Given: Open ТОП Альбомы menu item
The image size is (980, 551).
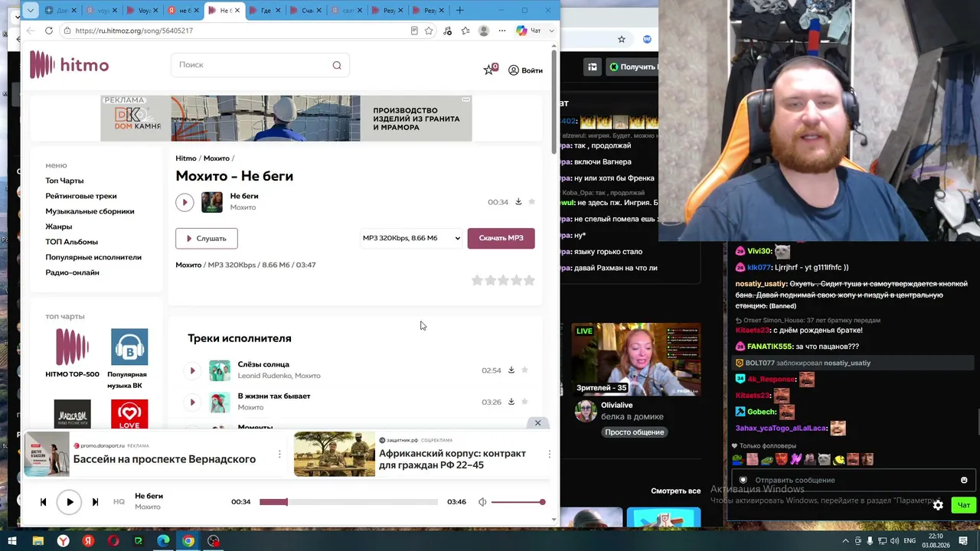Looking at the screenshot, I should pyautogui.click(x=71, y=242).
